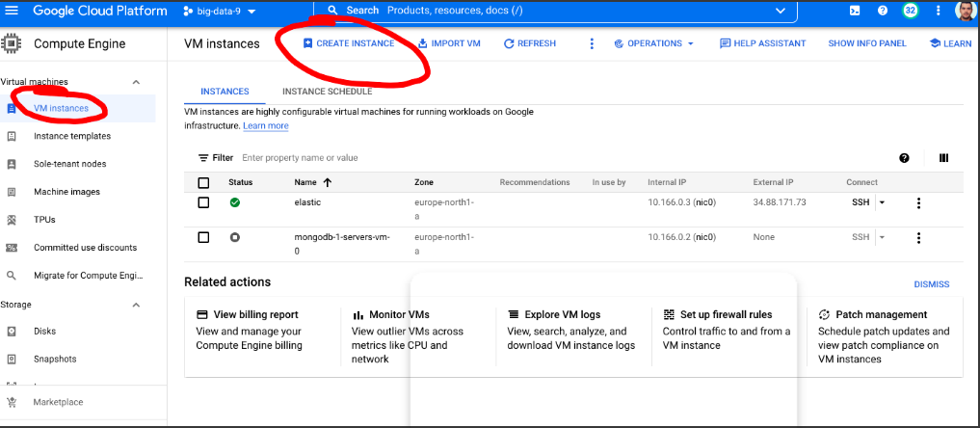980x428 pixels.
Task: Click Show Info Panel
Action: 867,43
